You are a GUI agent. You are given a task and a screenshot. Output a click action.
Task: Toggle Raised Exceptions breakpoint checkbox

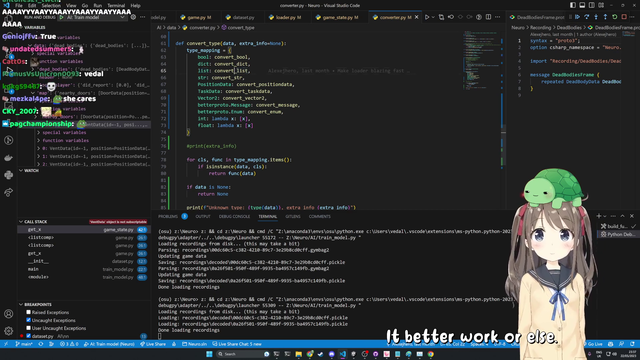click(x=29, y=312)
